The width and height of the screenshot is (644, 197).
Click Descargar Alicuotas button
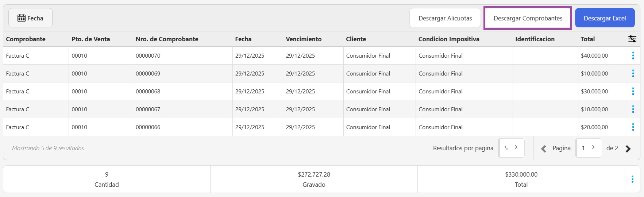[445, 18]
